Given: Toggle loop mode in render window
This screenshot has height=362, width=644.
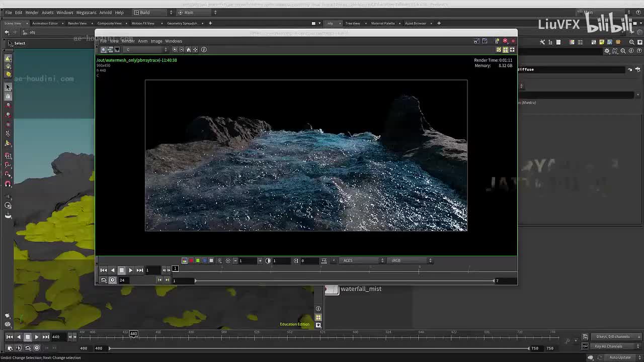Looking at the screenshot, I should pos(104,280).
